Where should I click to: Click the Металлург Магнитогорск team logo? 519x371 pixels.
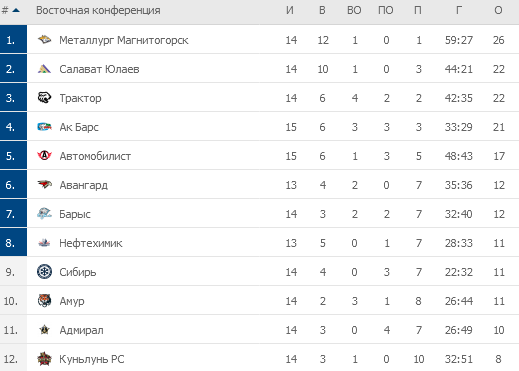tap(44, 40)
